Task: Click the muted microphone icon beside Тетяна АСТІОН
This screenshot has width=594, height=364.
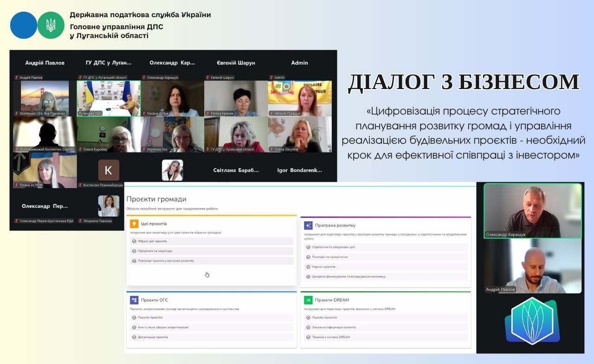Action: (17, 185)
